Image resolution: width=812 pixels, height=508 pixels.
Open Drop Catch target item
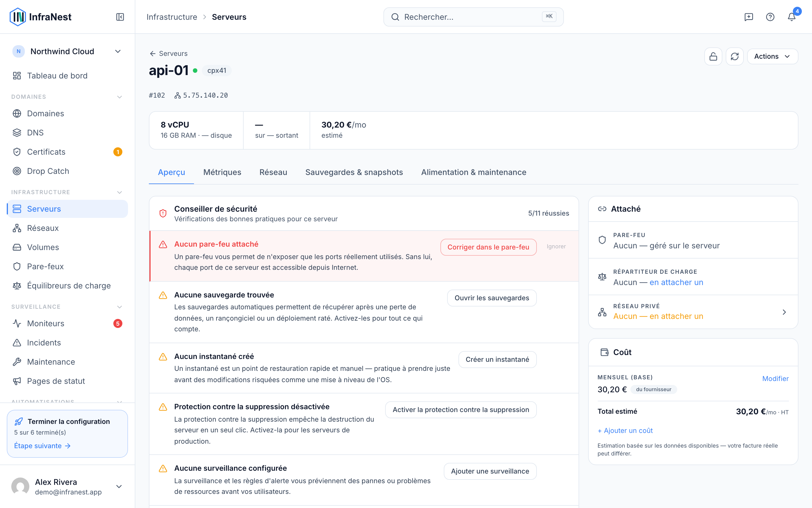click(x=67, y=171)
